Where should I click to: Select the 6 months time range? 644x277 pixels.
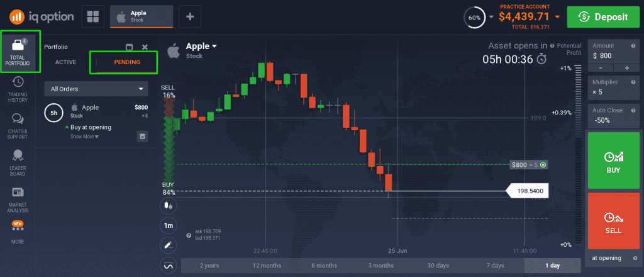click(324, 266)
